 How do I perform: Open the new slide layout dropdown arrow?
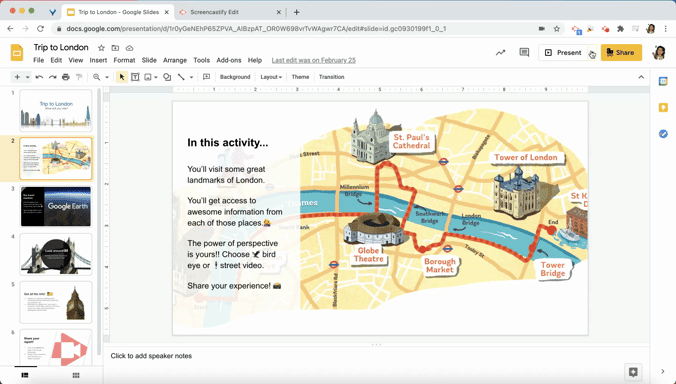pyautogui.click(x=27, y=77)
